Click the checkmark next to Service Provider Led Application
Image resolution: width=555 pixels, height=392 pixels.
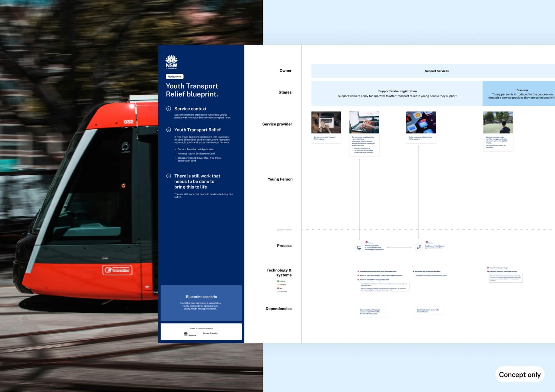coord(176,149)
